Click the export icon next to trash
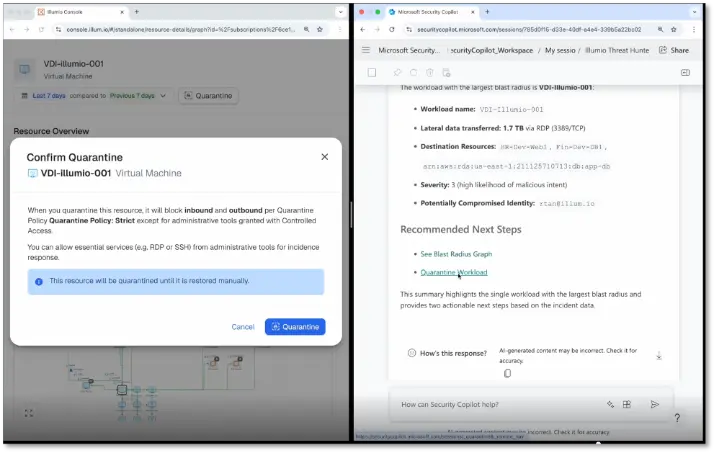 click(446, 72)
